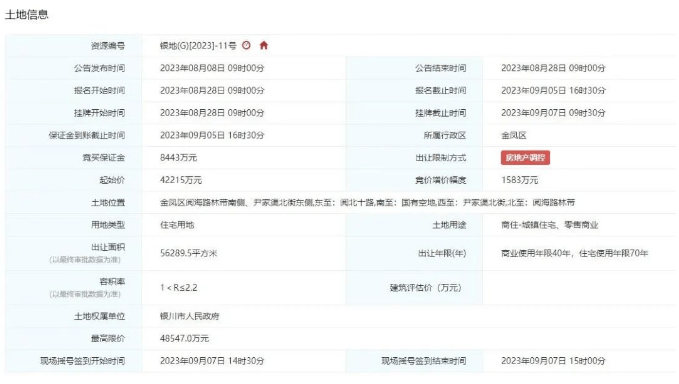Click the 用地类型 label

pos(108,225)
